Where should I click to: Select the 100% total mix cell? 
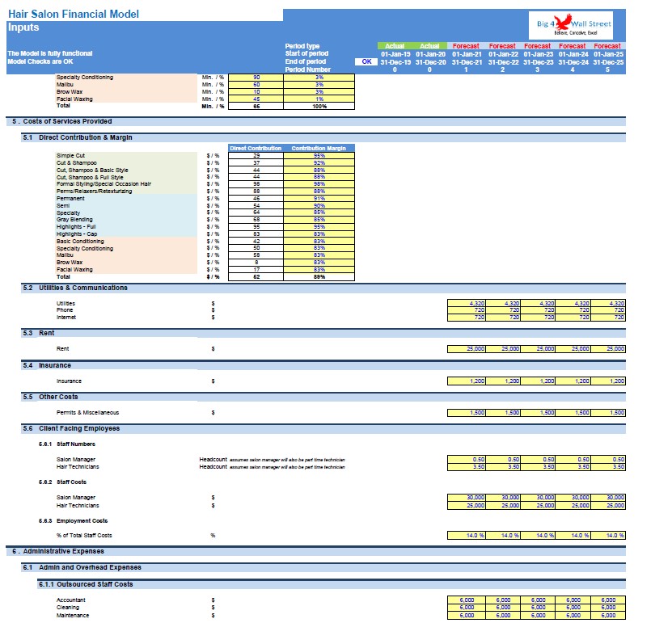tap(319, 106)
